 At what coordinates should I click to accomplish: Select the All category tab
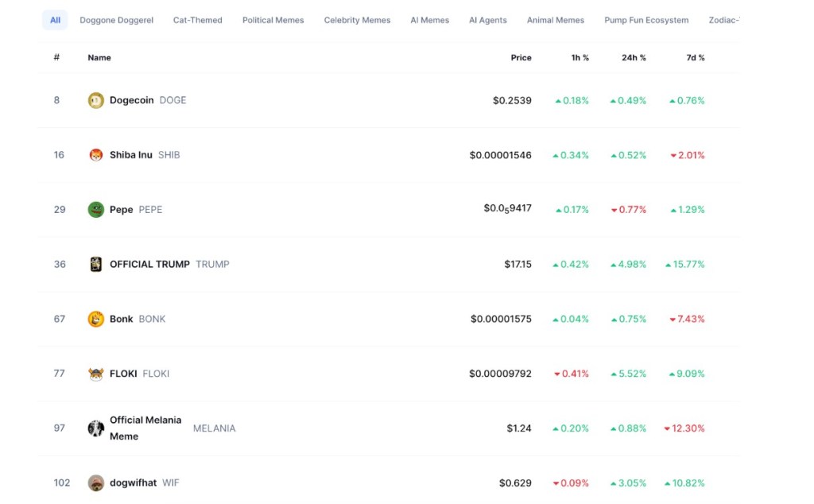(x=55, y=20)
